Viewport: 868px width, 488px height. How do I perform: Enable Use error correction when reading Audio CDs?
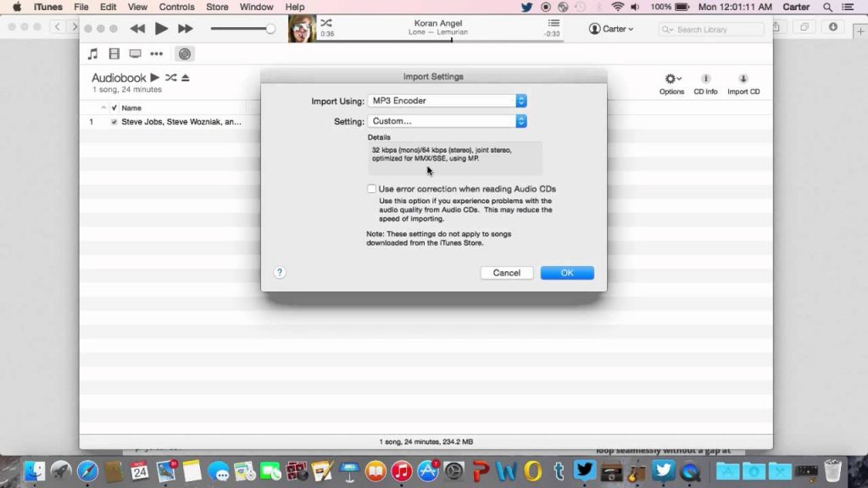(371, 188)
